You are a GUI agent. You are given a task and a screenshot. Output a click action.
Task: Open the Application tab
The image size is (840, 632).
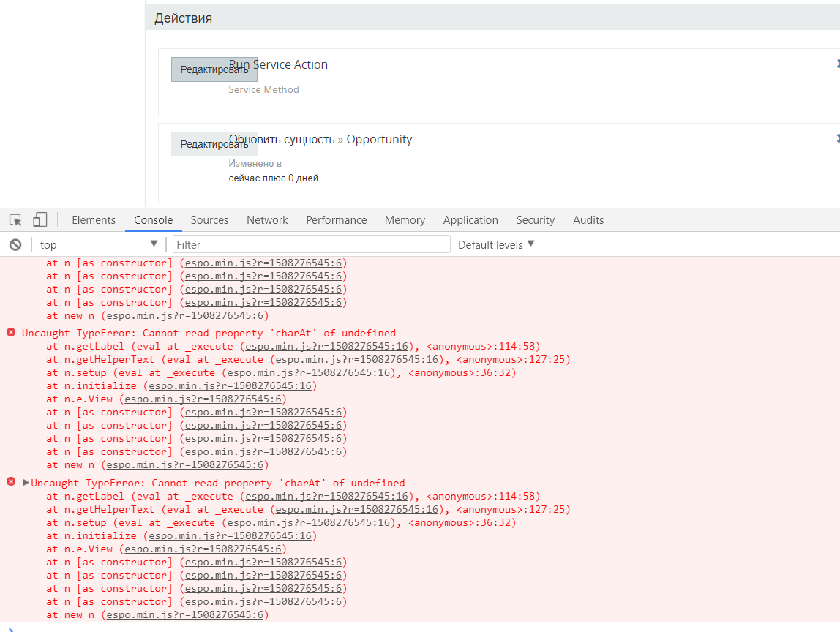470,220
